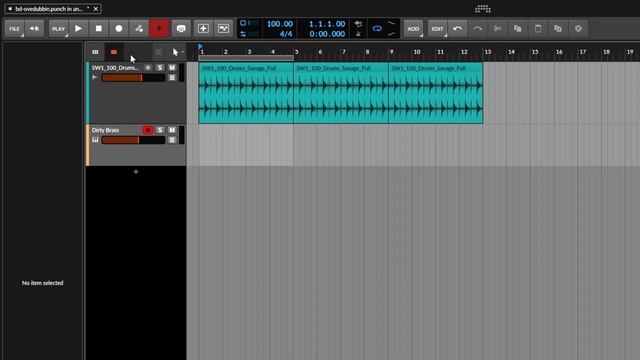640x360 pixels.
Task: Click the time display 0:00.000
Action: coord(327,34)
